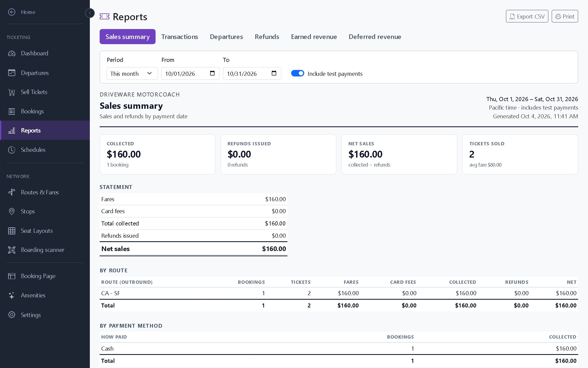This screenshot has width=588, height=368.
Task: Click the Bookings list icon
Action: coord(12,111)
